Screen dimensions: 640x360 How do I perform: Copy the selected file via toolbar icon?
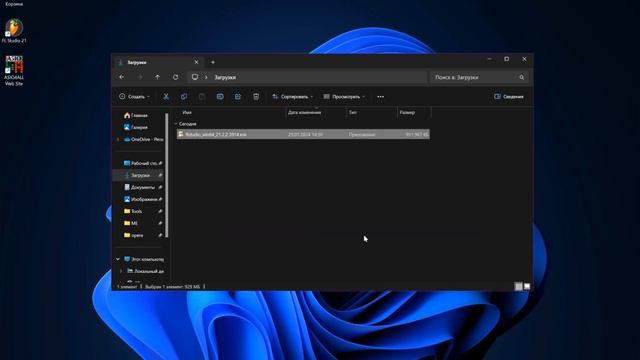pyautogui.click(x=184, y=97)
